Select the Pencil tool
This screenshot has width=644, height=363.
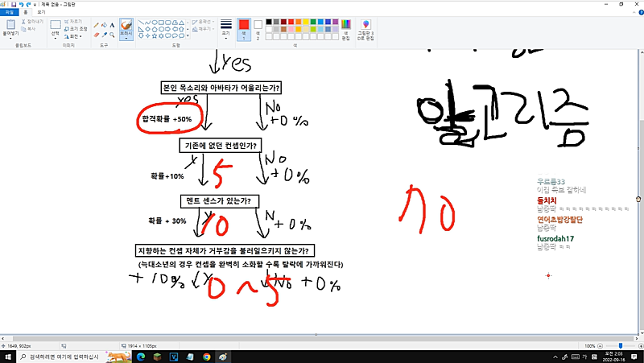[x=96, y=25]
